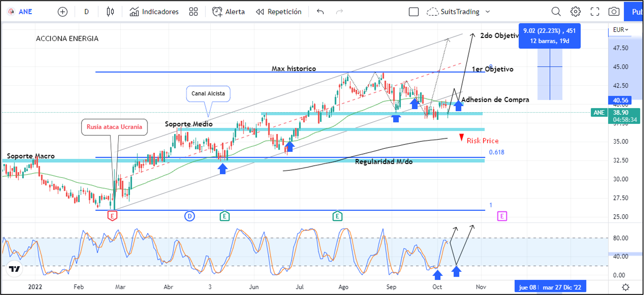Change the D timeframe interval

[x=86, y=12]
